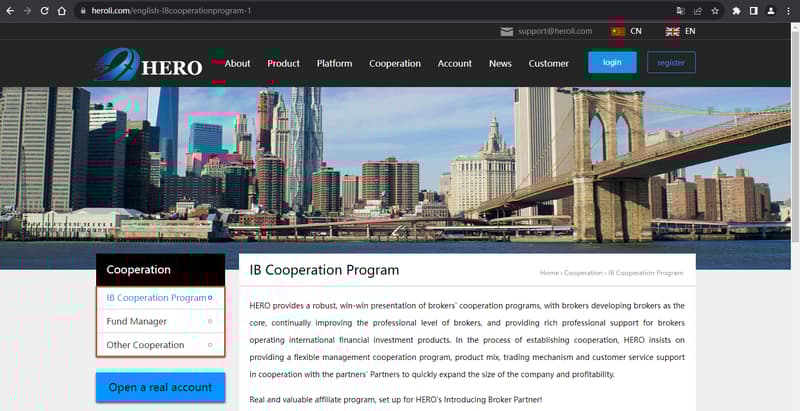Screen dimensions: 800x411
Task: Reload the page with refresh icon
Action: (44, 11)
